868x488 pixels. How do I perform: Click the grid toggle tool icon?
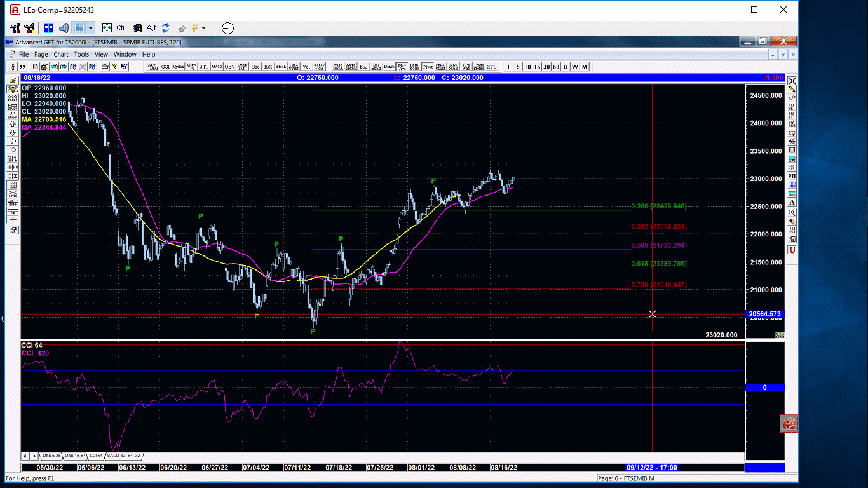(x=13, y=185)
